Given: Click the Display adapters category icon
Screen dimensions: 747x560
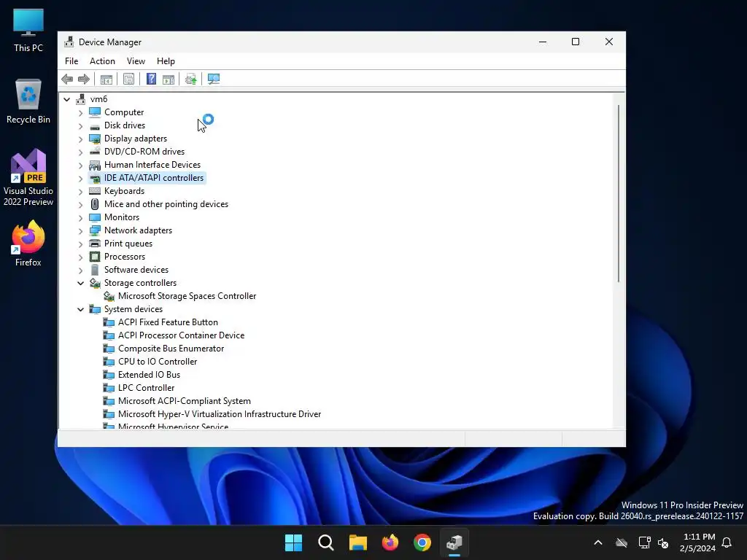Looking at the screenshot, I should click(x=95, y=139).
